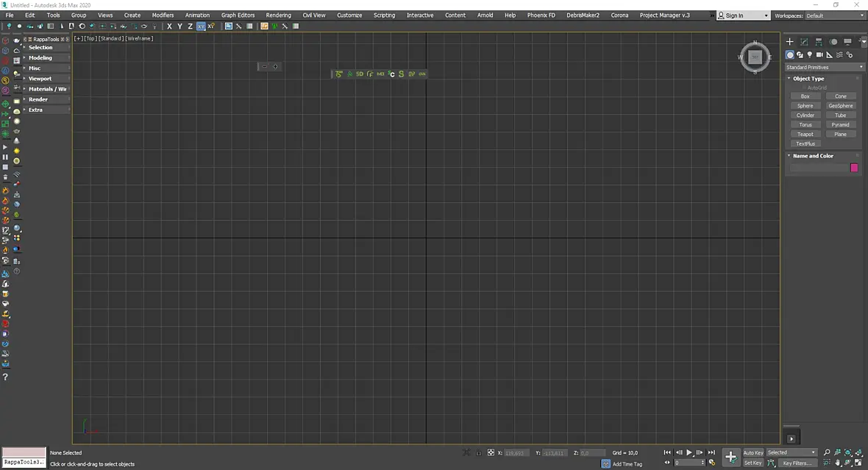Open the Corona menu
This screenshot has height=470, width=868.
(x=619, y=15)
